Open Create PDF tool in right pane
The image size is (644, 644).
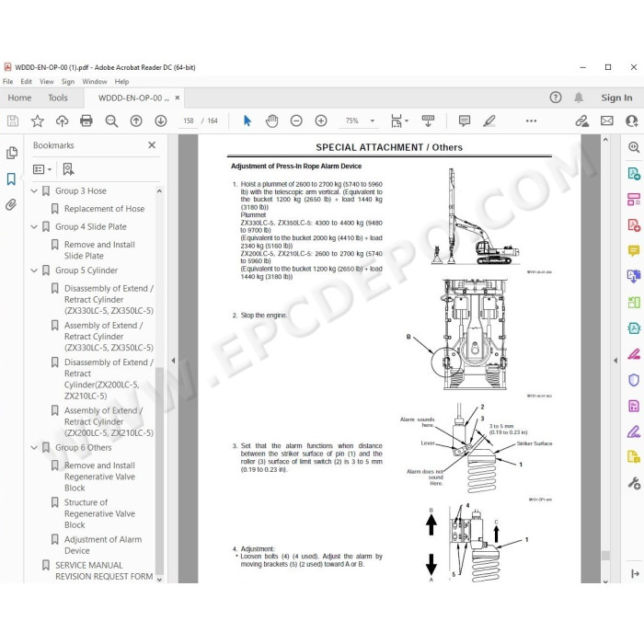point(634,225)
